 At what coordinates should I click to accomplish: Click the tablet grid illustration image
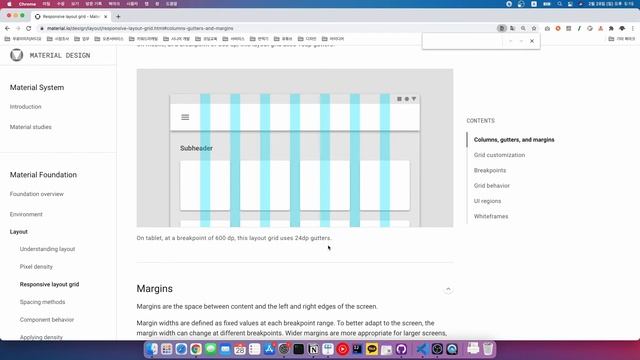(295, 148)
